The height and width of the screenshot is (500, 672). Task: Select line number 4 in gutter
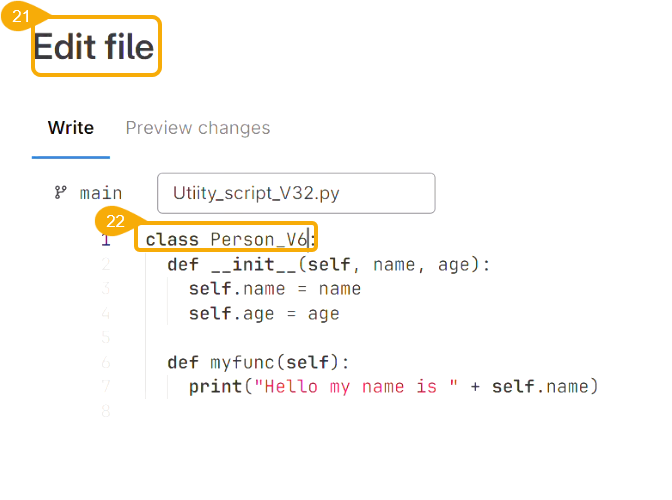106,314
